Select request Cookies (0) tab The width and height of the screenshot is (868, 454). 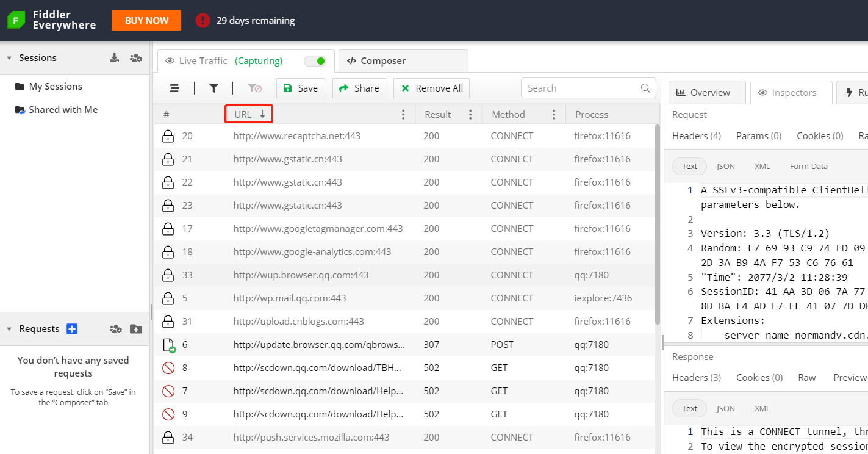[820, 136]
